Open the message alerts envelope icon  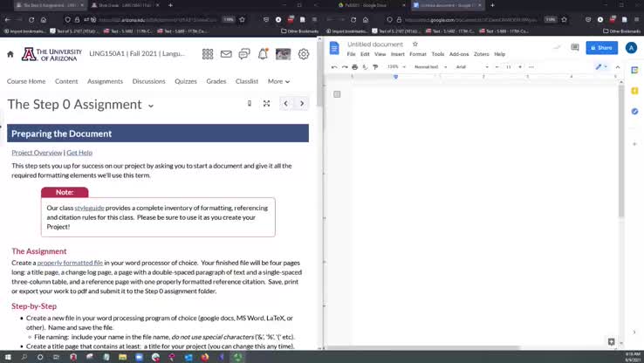coord(226,54)
